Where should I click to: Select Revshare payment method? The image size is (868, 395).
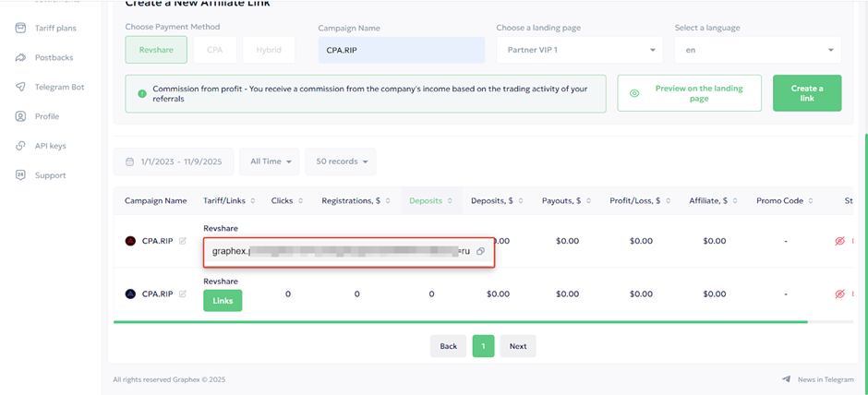[156, 50]
